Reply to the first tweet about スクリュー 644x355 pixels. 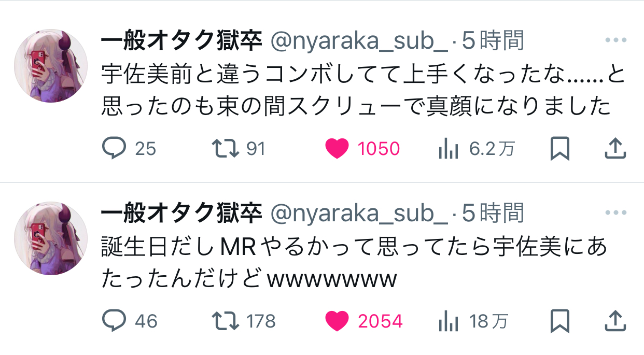pos(114,149)
